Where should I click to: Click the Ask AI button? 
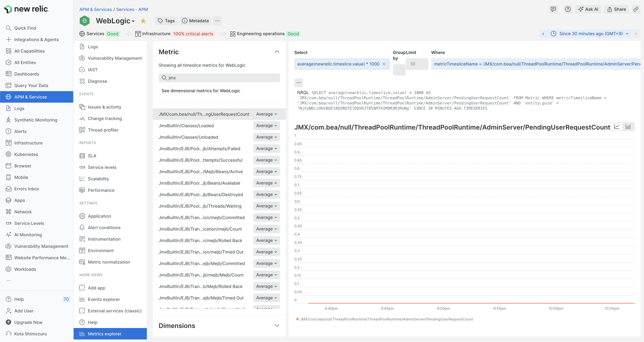pyautogui.click(x=588, y=9)
